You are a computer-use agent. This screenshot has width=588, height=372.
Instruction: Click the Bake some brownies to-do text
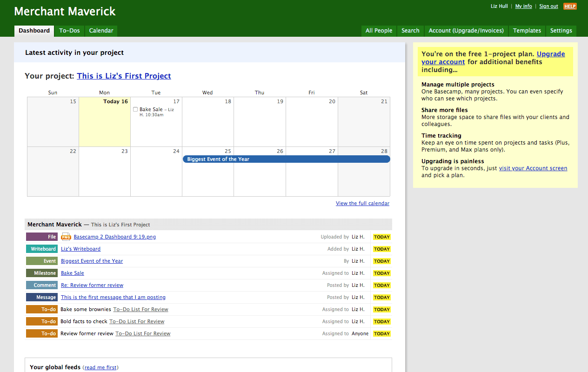point(86,309)
